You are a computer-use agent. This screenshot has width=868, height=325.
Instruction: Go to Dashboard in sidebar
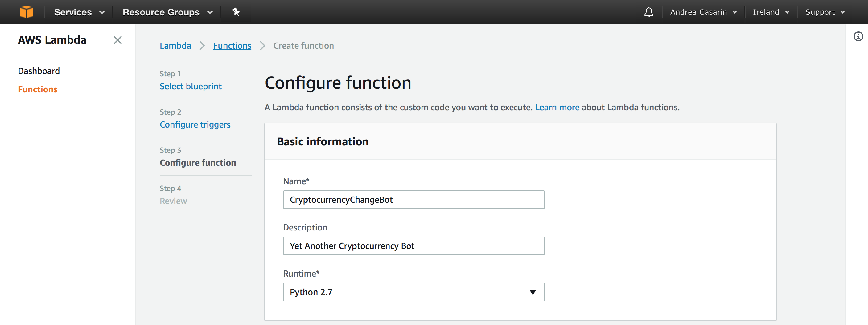(39, 71)
